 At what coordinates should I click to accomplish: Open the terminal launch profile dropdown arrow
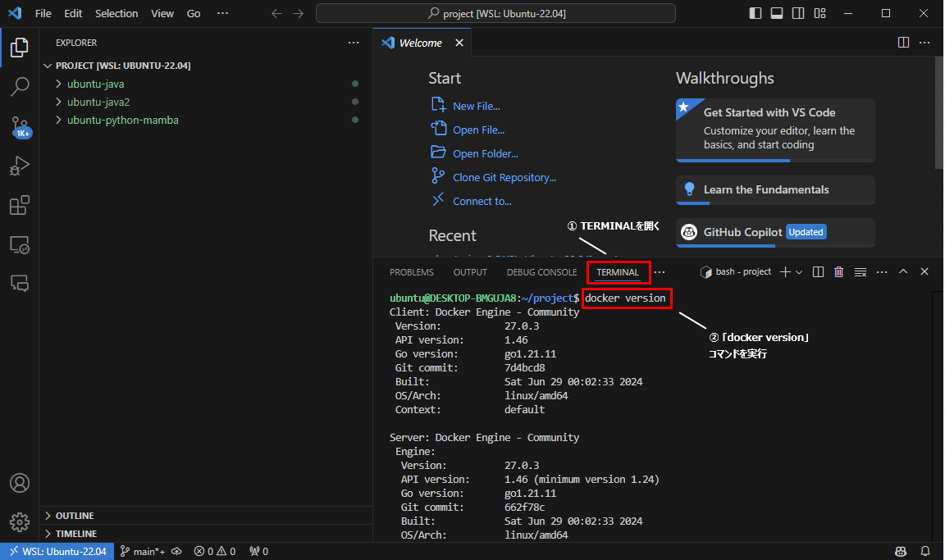tap(799, 272)
